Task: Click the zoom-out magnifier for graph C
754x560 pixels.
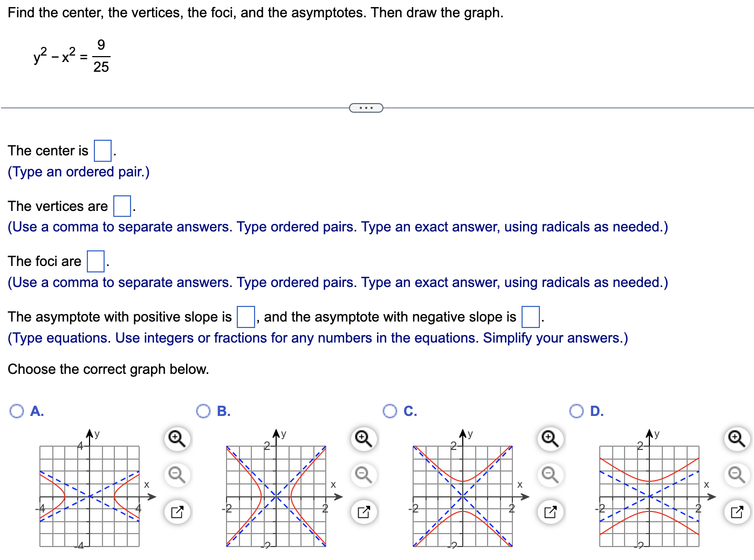Action: click(549, 475)
